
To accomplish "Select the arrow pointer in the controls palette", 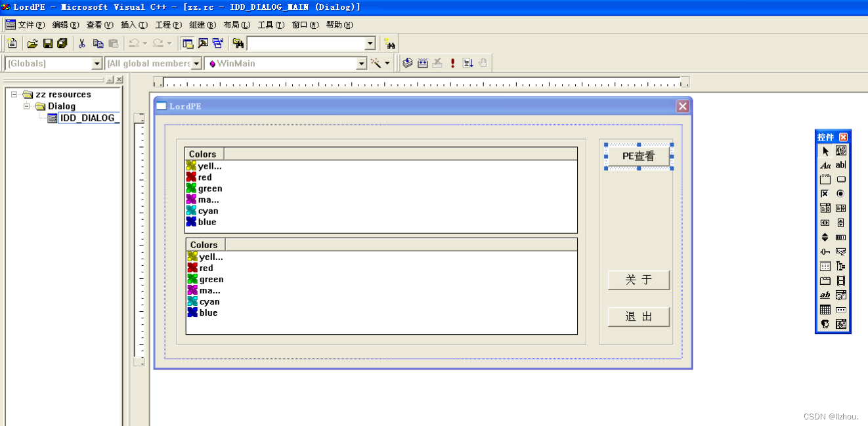I will 825,150.
